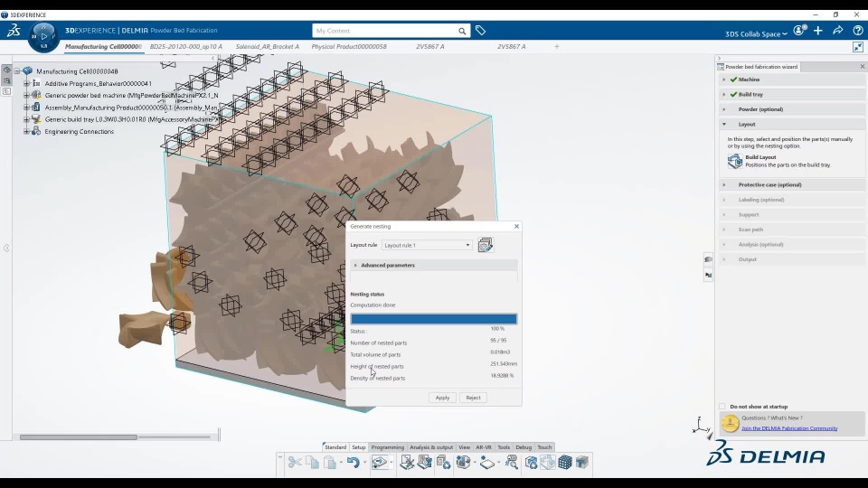Select Generic build tray tree item
The image size is (868, 488).
click(133, 119)
